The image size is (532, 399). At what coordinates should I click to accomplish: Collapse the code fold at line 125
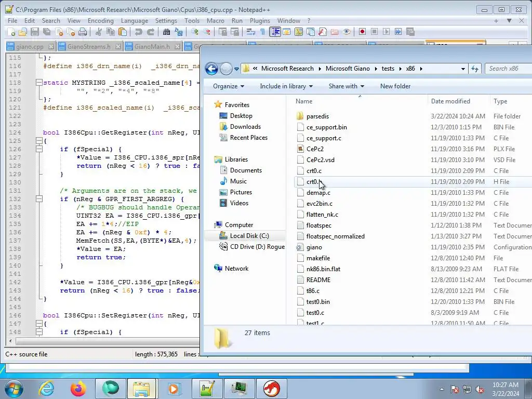click(x=39, y=141)
